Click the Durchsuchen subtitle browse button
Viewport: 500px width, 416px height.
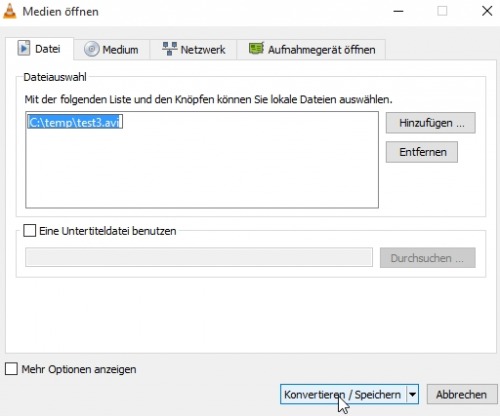428,258
